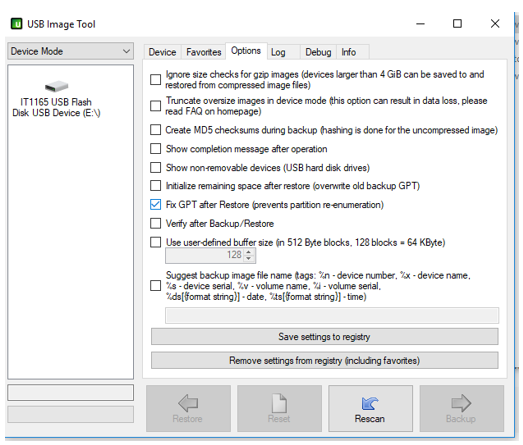
Task: Click Remove settings from registry button
Action: 325,360
